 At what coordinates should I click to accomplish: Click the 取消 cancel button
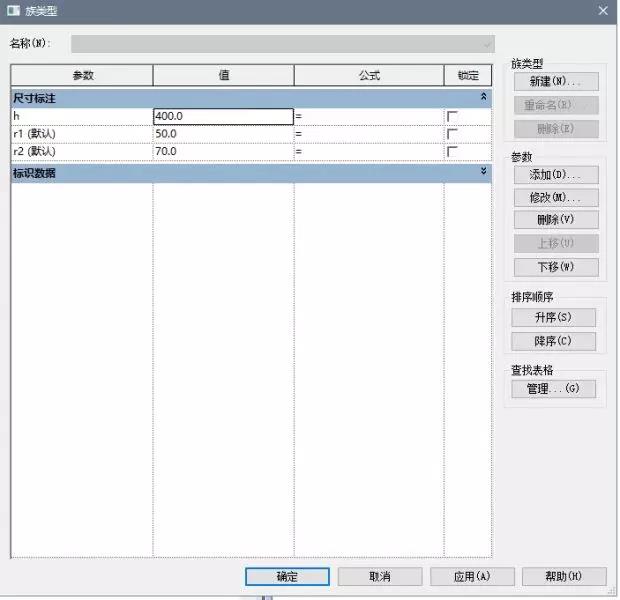(380, 577)
